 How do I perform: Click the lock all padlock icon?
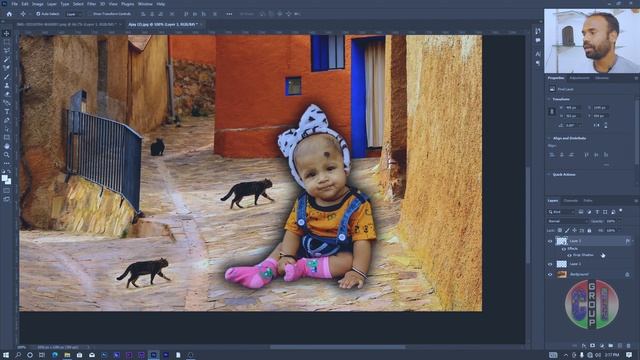[x=589, y=231]
